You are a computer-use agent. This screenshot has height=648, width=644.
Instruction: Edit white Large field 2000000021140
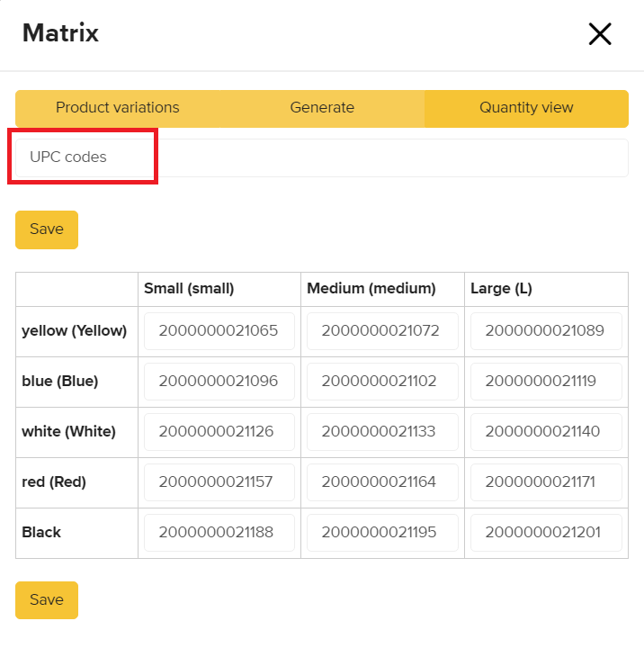[546, 432]
